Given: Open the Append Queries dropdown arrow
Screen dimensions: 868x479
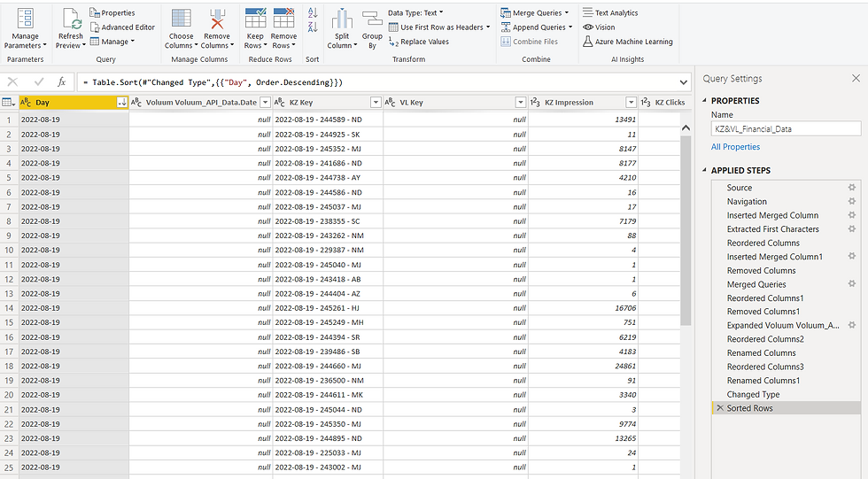Looking at the screenshot, I should (x=570, y=27).
